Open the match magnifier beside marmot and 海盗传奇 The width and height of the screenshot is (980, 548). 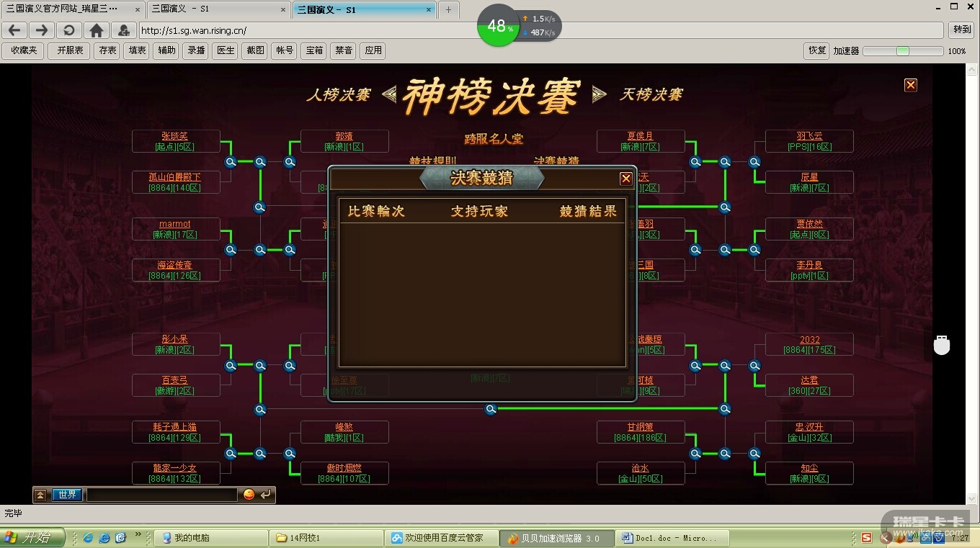[231, 250]
